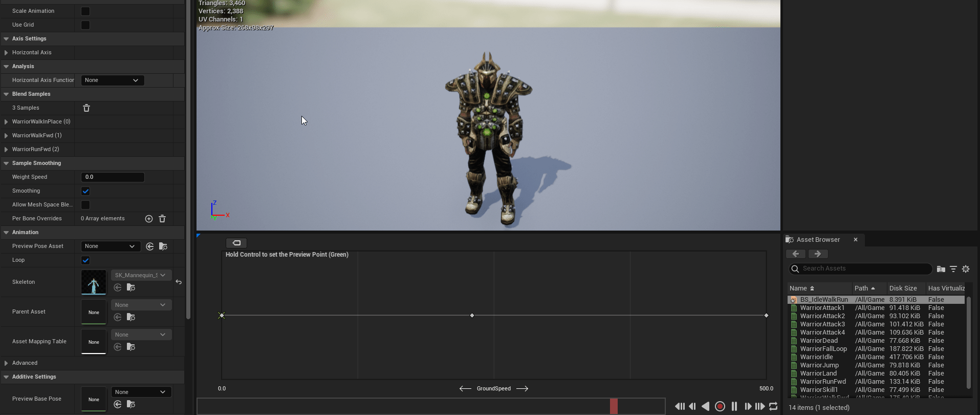
Task: Remove all Per Bone Overrides elements
Action: pos(162,219)
